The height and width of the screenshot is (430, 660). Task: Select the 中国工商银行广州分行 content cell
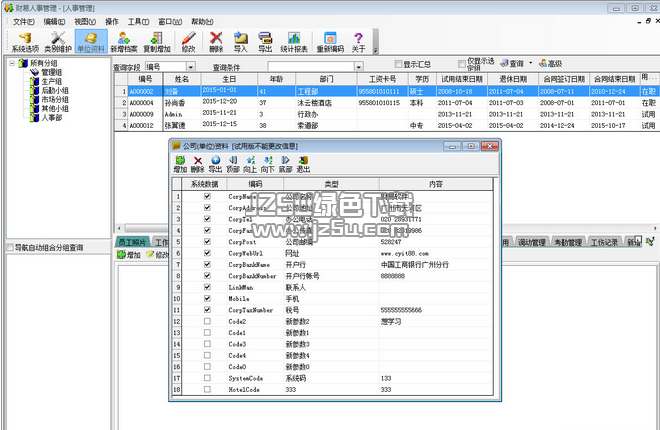click(x=436, y=264)
